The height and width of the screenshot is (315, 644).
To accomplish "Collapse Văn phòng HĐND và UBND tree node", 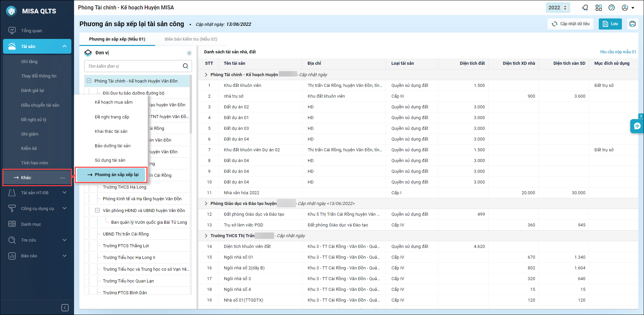I will 98,210.
